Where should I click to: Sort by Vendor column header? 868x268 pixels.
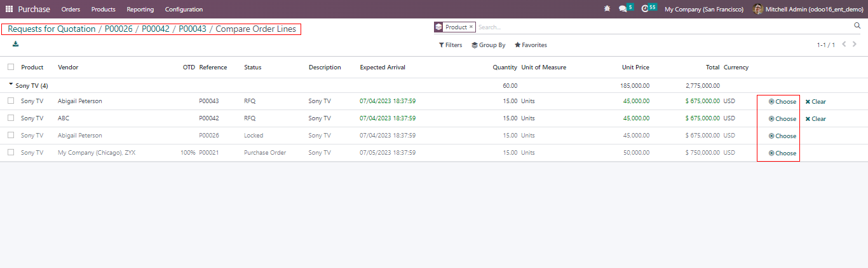[68, 67]
